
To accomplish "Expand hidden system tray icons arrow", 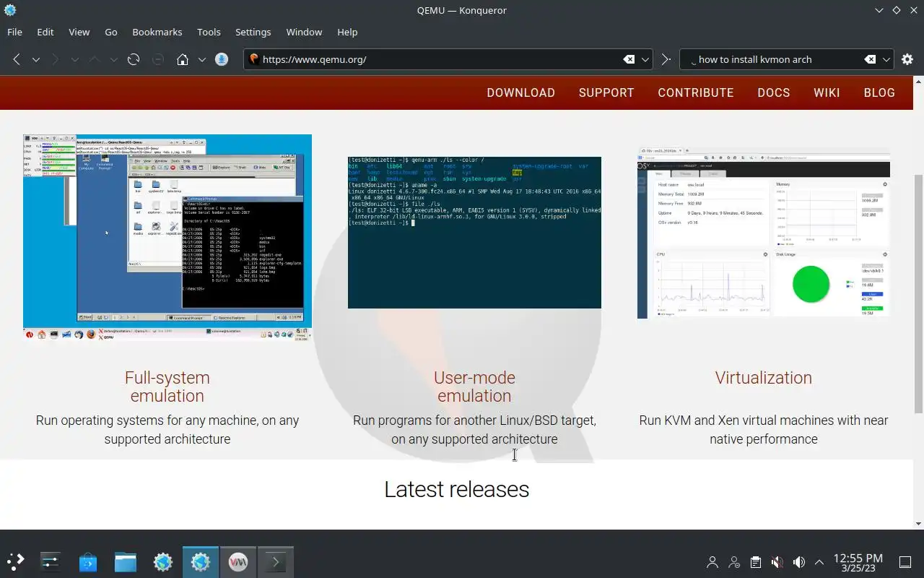I will click(x=819, y=562).
